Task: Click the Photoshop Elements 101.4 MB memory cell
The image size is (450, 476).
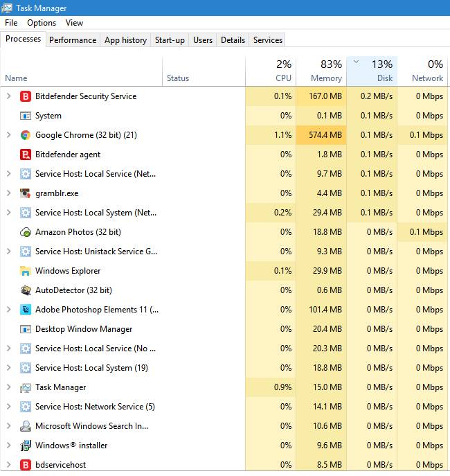Action: (321, 310)
